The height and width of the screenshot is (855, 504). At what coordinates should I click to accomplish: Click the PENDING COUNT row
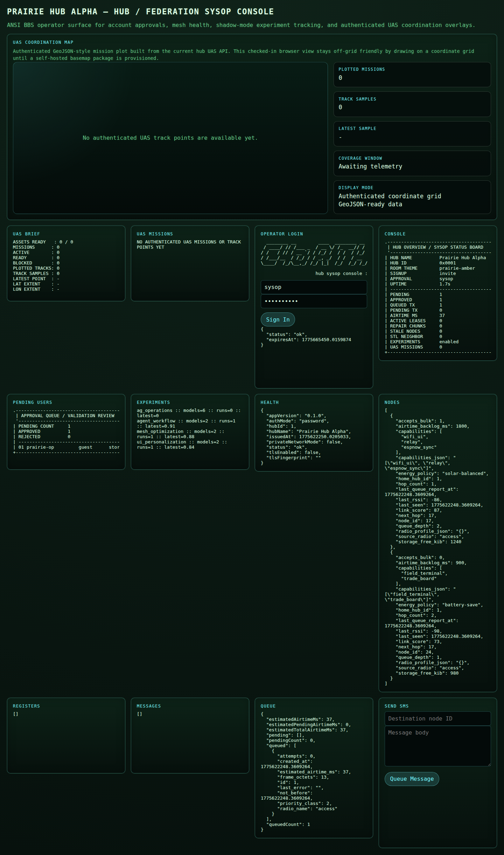42,426
